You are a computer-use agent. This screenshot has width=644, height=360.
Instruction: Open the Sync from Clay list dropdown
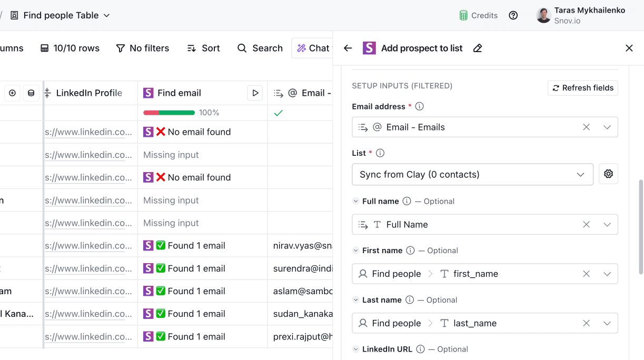[472, 175]
